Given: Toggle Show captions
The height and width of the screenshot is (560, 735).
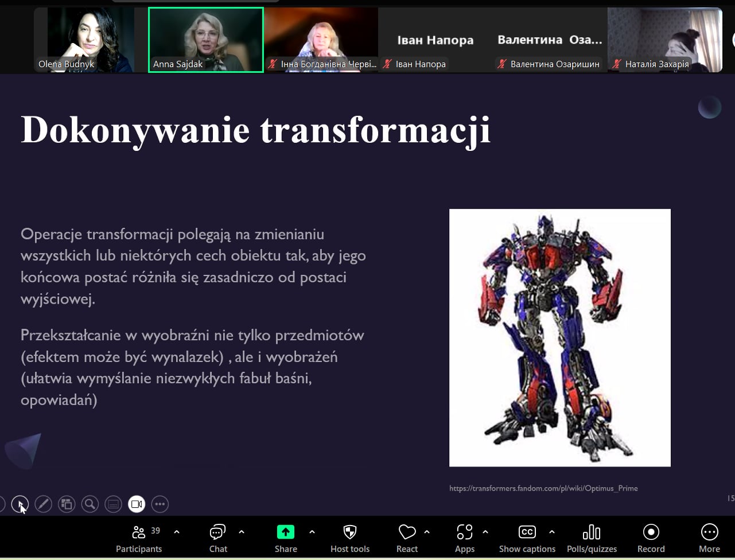Looking at the screenshot, I should (x=527, y=539).
